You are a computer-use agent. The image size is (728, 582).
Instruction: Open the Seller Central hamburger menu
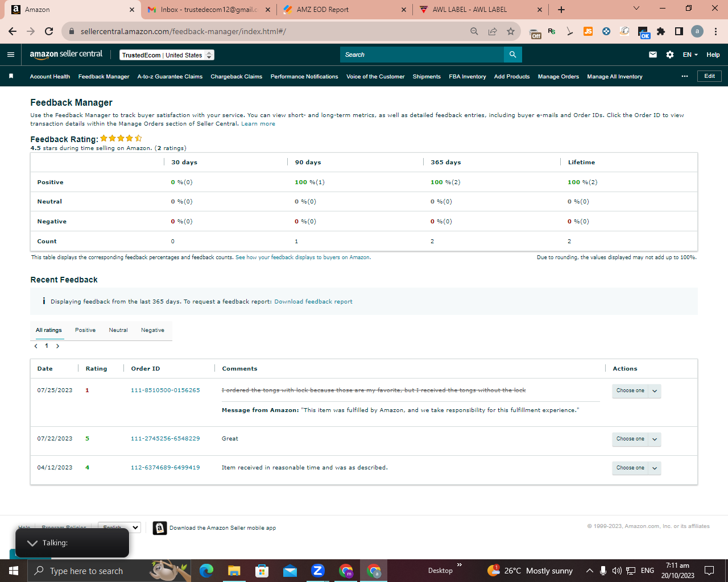(x=11, y=55)
